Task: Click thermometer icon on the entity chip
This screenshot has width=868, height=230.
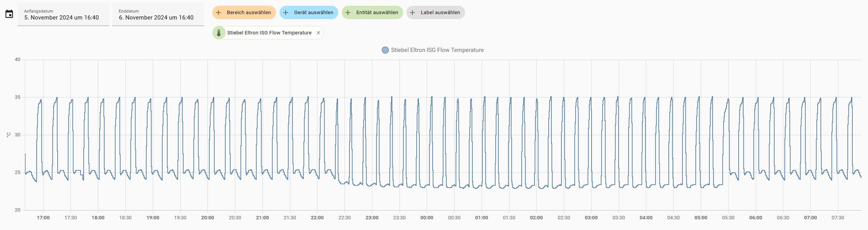Action: 219,33
